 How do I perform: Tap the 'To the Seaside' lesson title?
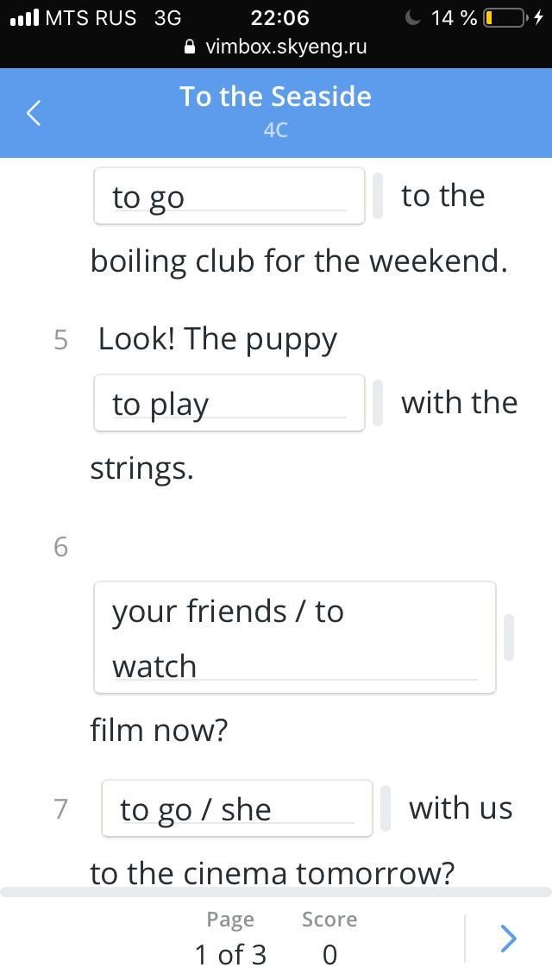click(x=276, y=97)
